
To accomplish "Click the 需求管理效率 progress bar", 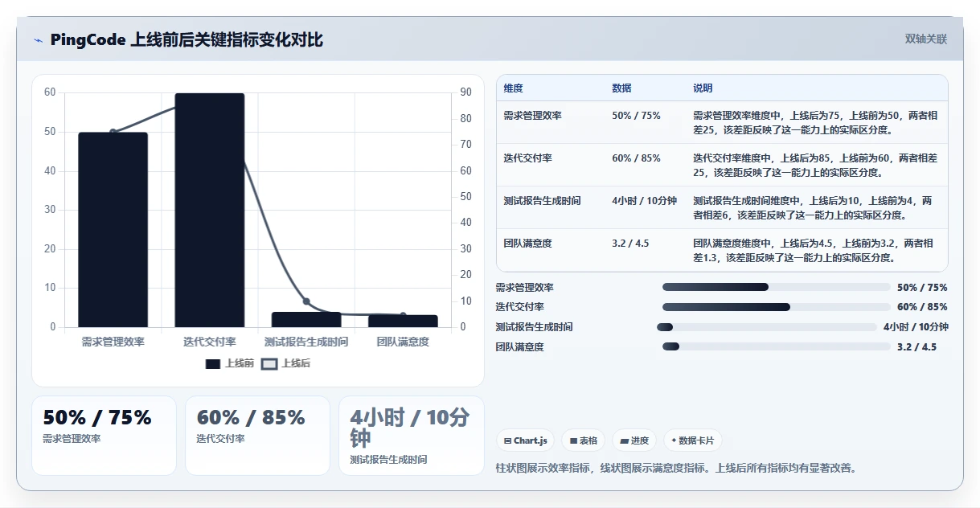I will click(777, 287).
